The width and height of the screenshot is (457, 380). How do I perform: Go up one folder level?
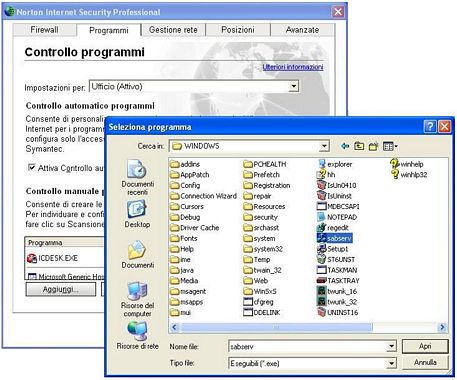[x=359, y=146]
